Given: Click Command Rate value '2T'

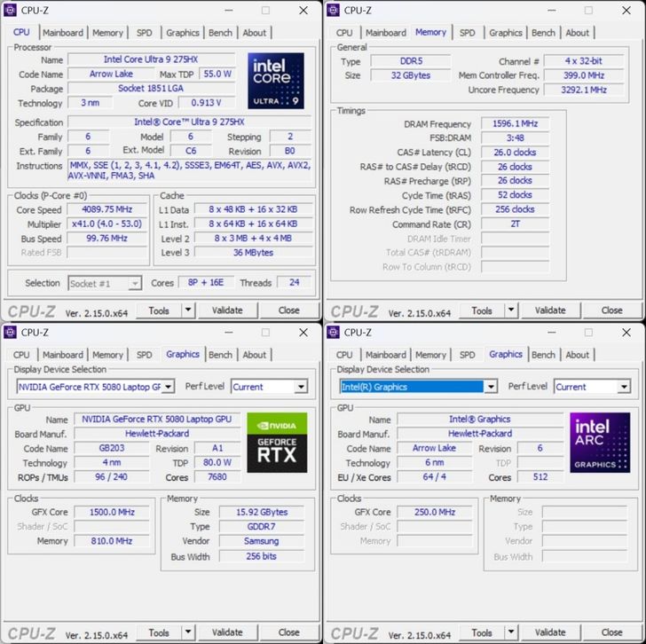Looking at the screenshot, I should click(x=515, y=224).
